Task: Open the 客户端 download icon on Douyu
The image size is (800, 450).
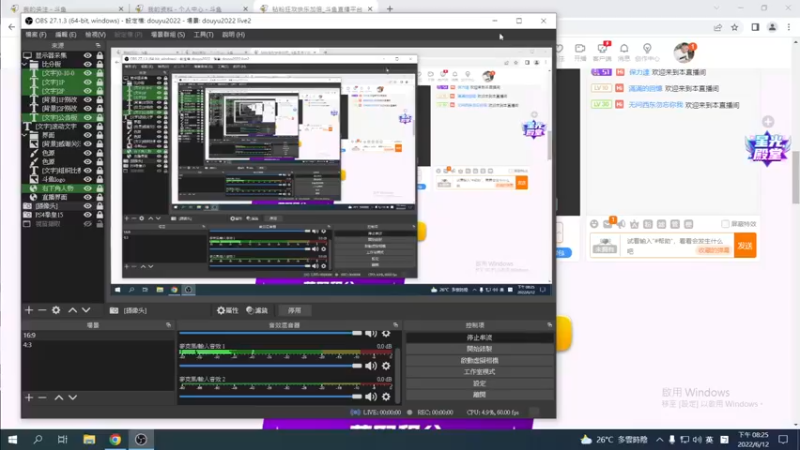Action: [603, 52]
